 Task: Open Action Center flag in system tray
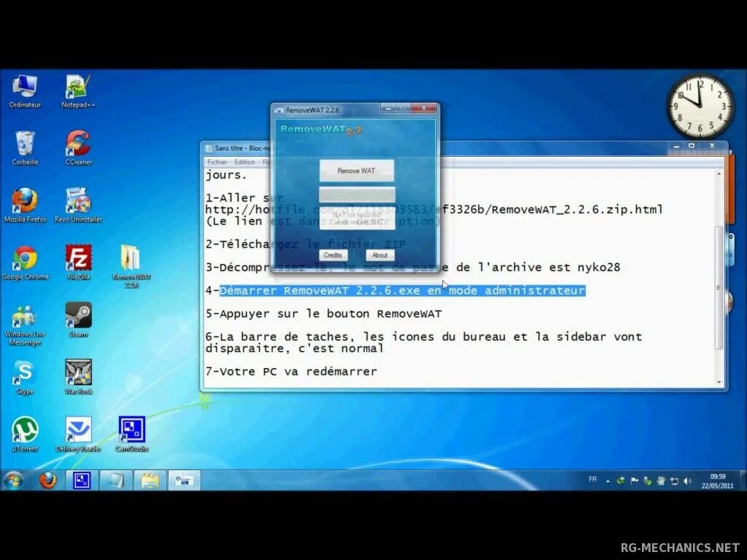pos(634,481)
